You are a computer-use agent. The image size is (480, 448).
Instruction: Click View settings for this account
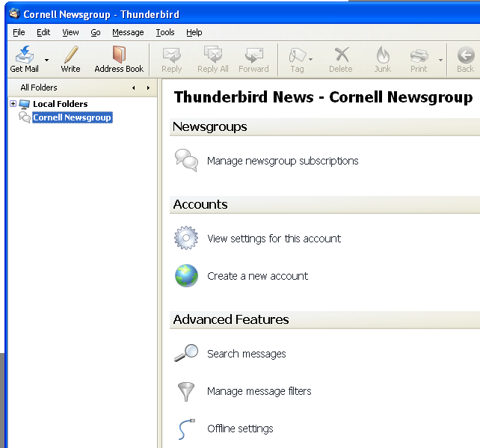point(274,239)
